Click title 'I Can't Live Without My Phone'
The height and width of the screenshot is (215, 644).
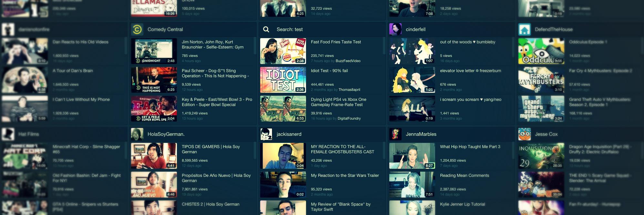coord(81,100)
